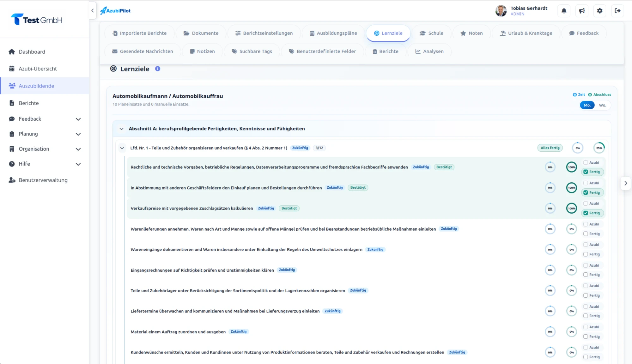
Task: Click the right arrow panel button
Action: [626, 183]
